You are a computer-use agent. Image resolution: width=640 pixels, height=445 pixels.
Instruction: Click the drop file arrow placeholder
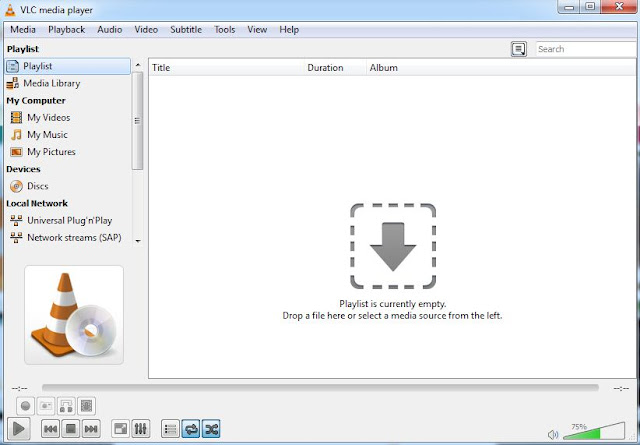[x=393, y=246]
